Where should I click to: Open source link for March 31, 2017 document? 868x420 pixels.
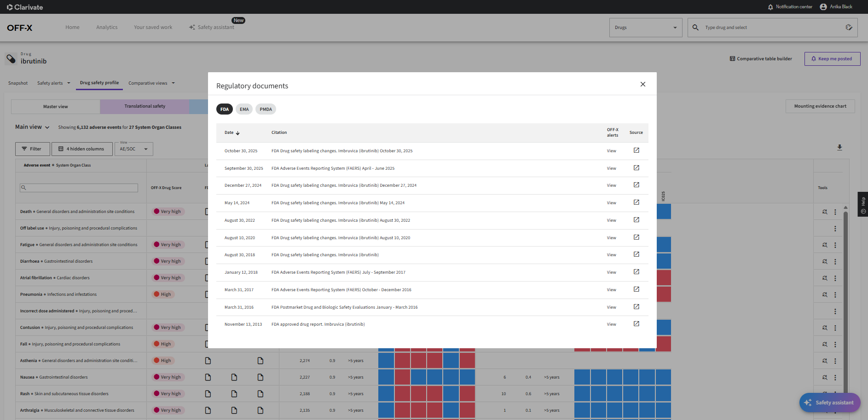(x=636, y=289)
